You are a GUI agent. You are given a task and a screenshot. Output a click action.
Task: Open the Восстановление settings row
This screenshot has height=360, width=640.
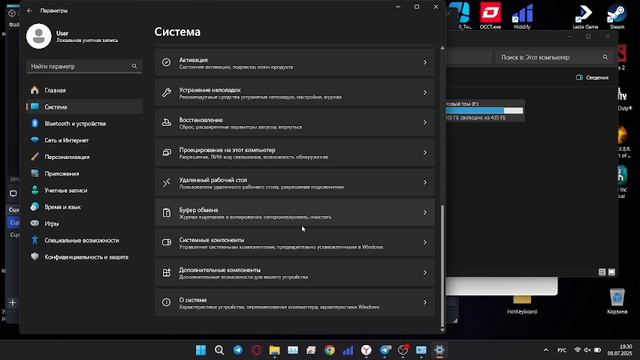295,122
